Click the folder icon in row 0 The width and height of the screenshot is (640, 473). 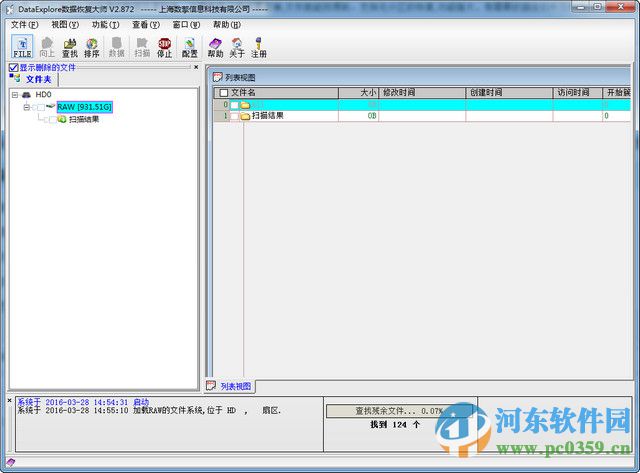(x=245, y=105)
